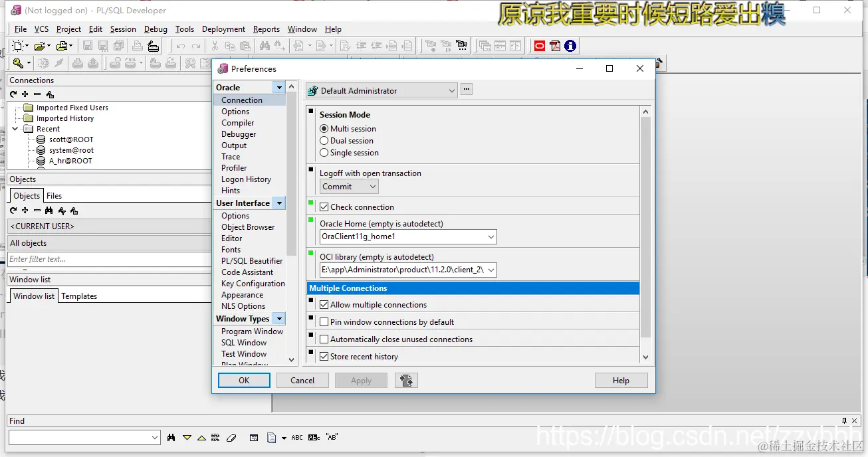Open the OCI library dropdown
Screen dimensions: 868x457
click(x=491, y=270)
